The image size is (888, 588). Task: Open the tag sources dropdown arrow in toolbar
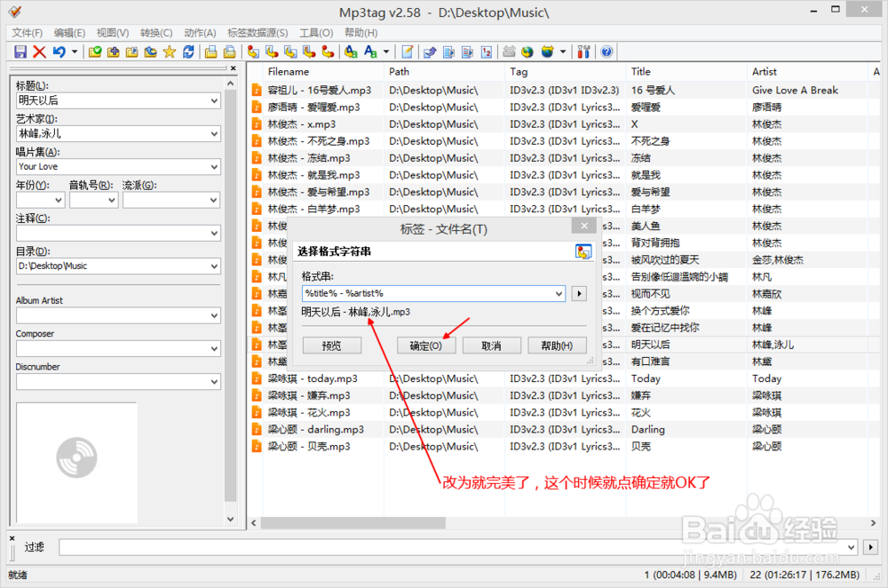(x=563, y=52)
